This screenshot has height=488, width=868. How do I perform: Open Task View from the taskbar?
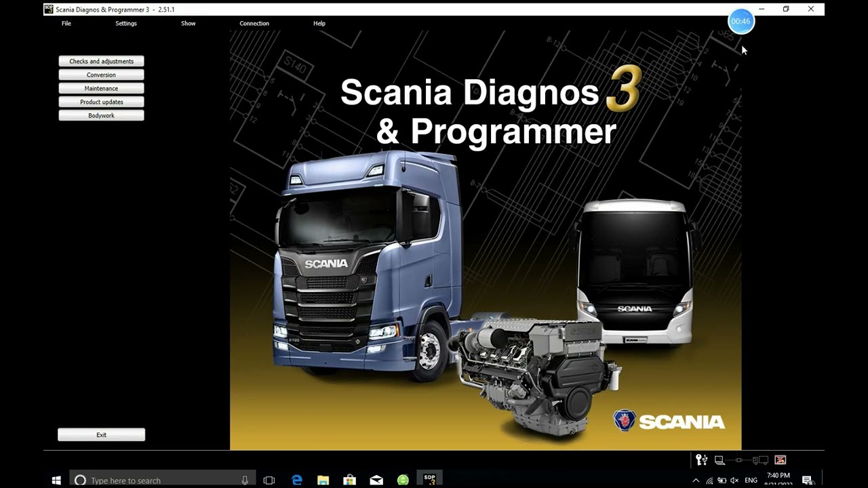269,480
